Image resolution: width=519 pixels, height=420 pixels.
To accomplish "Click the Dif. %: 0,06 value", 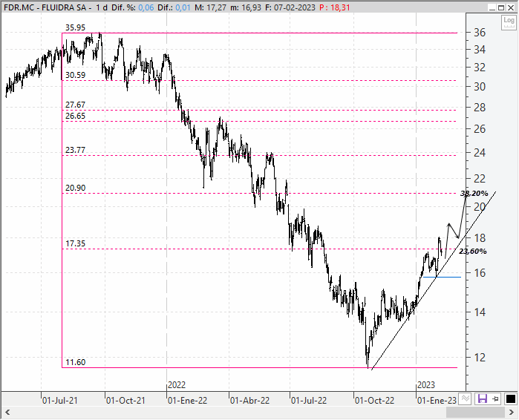I will pyautogui.click(x=133, y=7).
